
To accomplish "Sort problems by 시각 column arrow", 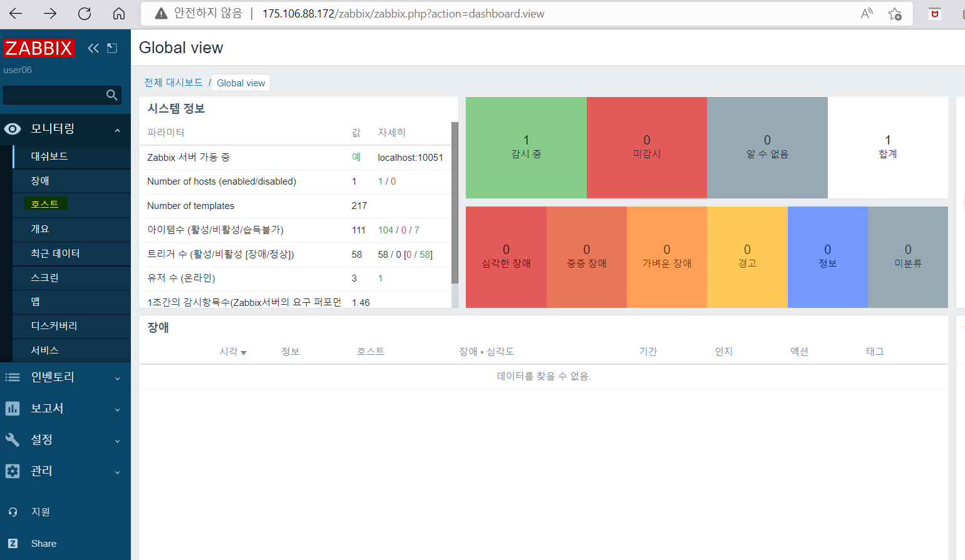I will (244, 353).
